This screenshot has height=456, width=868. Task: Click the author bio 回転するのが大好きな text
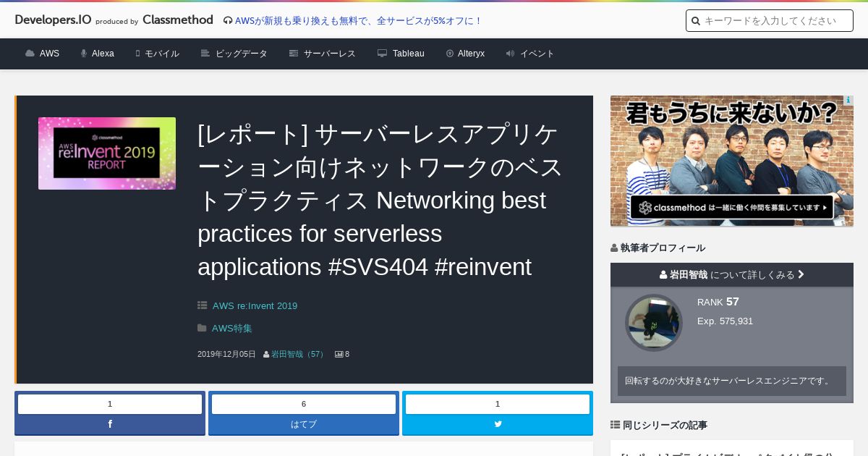click(729, 381)
